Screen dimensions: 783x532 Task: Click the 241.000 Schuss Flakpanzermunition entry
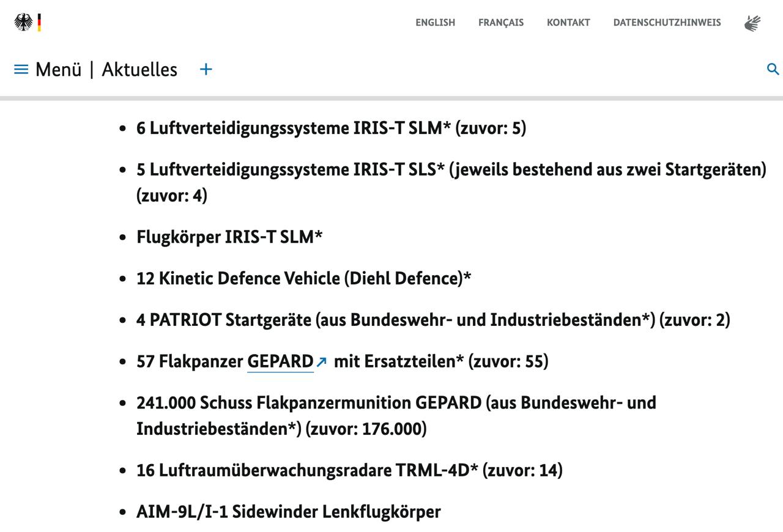click(x=396, y=403)
